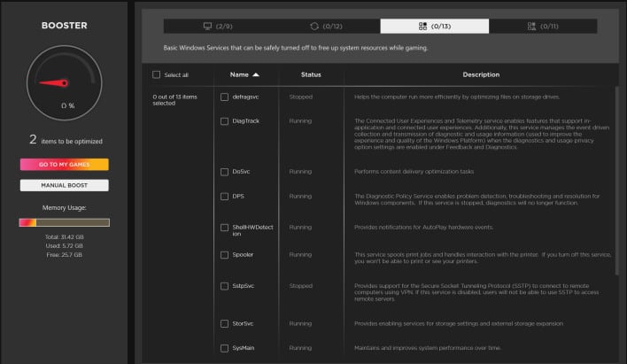Click the Memory Usage bar
Image resolution: width=627 pixels, height=364 pixels.
64,221
